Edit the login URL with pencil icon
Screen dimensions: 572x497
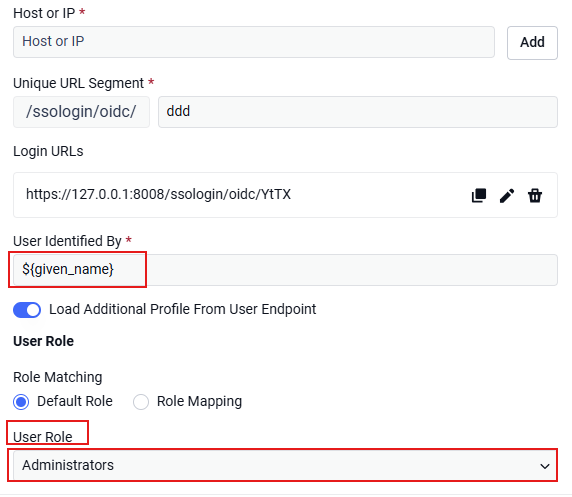coord(506,195)
